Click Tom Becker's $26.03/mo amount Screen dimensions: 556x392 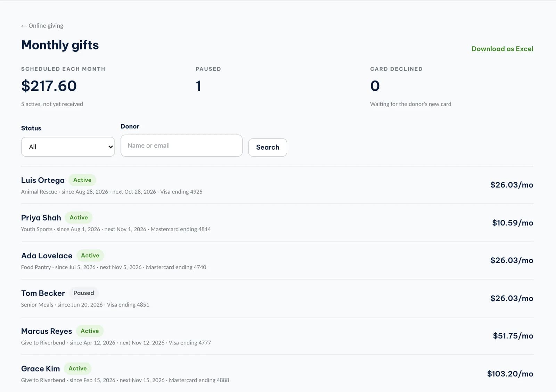(512, 298)
